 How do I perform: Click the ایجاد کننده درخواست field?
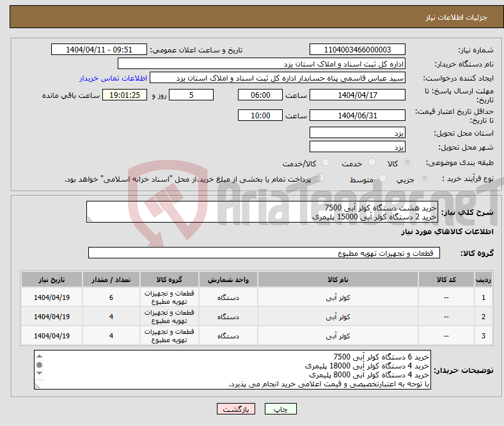point(278,78)
